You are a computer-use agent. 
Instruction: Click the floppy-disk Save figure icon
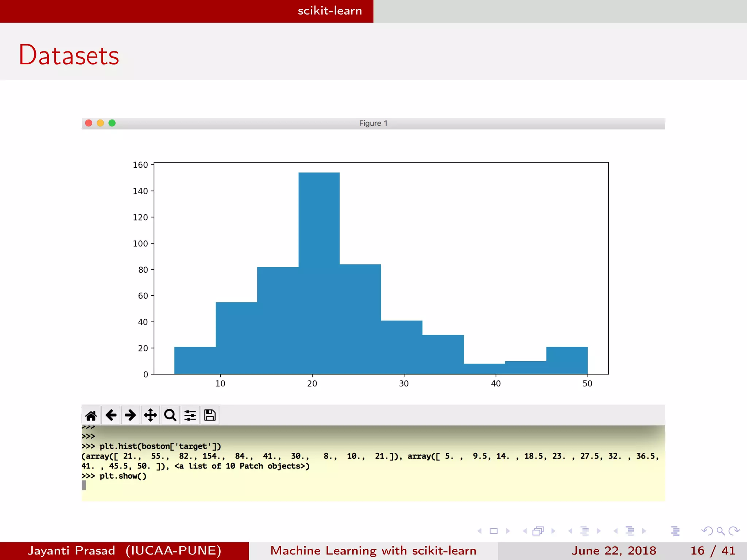click(210, 415)
